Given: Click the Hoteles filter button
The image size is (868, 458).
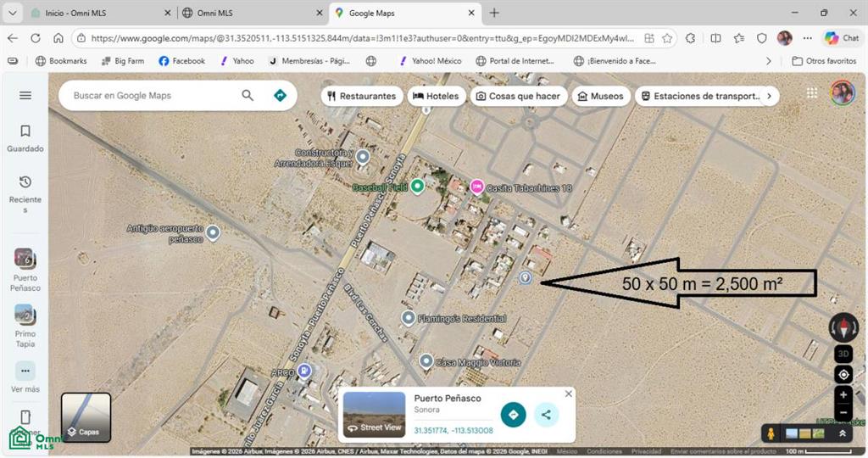Looking at the screenshot, I should [x=437, y=96].
